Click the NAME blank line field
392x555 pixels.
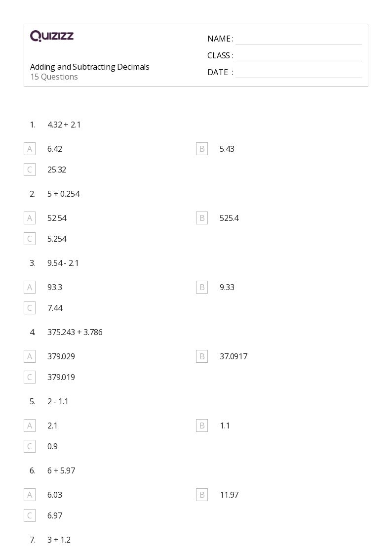299,40
